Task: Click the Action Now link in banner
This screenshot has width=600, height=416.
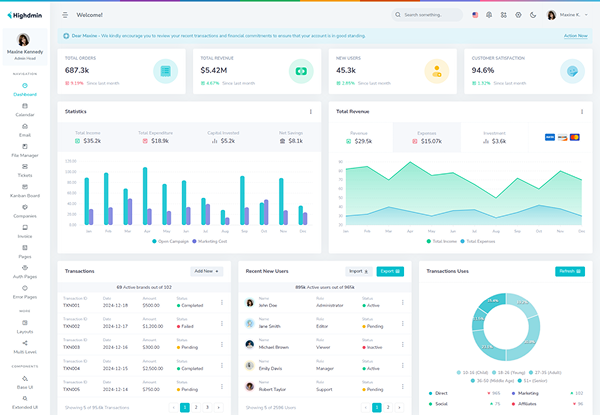Action: click(576, 36)
